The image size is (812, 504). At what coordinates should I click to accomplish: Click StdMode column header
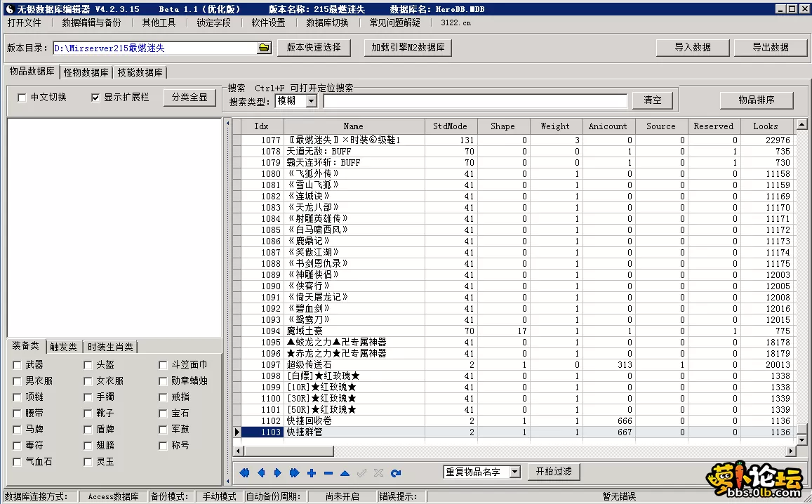450,126
